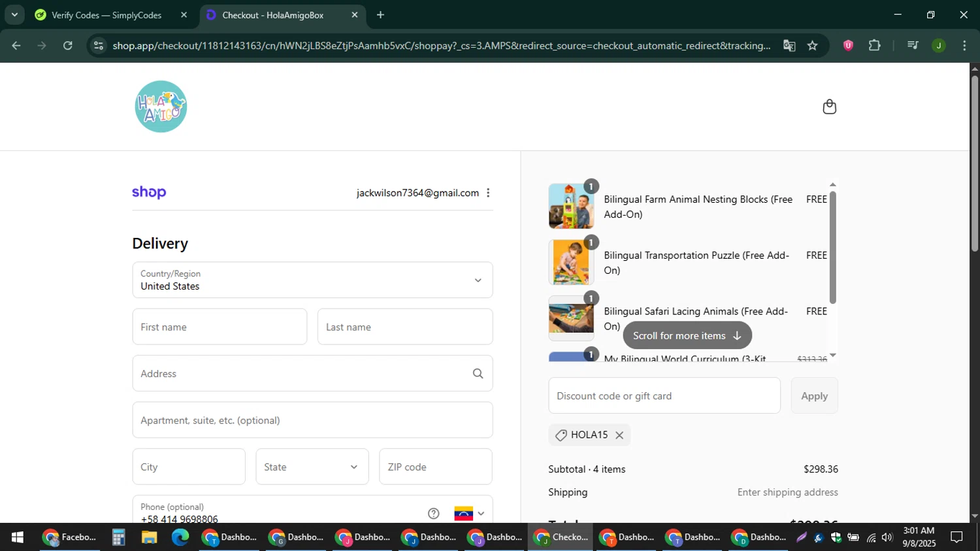Screen dimensions: 980x551
Task: Open the State dropdown
Action: [x=312, y=467]
